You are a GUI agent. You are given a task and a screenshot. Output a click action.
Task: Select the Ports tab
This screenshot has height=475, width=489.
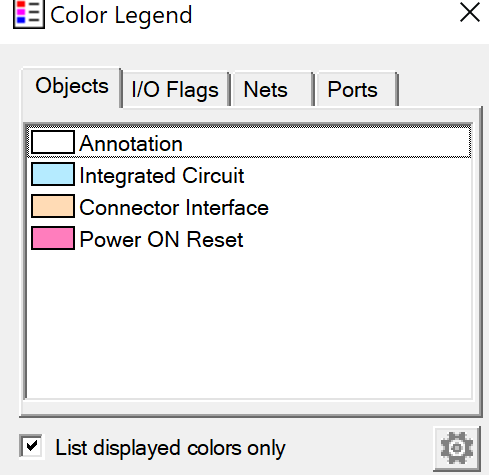pyautogui.click(x=357, y=89)
